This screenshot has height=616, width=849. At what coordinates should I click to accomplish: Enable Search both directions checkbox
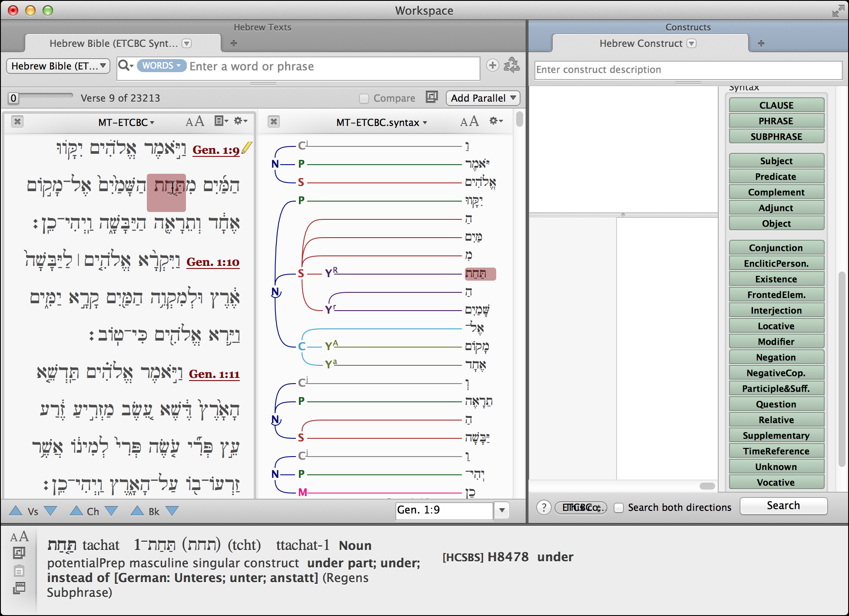(619, 507)
